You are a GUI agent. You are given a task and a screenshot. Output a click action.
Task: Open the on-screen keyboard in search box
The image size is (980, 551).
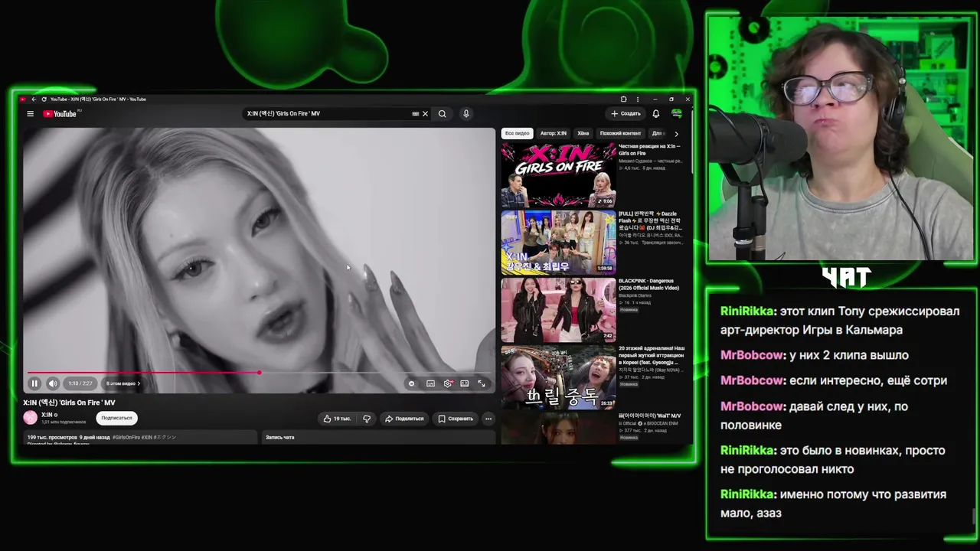[x=416, y=114]
